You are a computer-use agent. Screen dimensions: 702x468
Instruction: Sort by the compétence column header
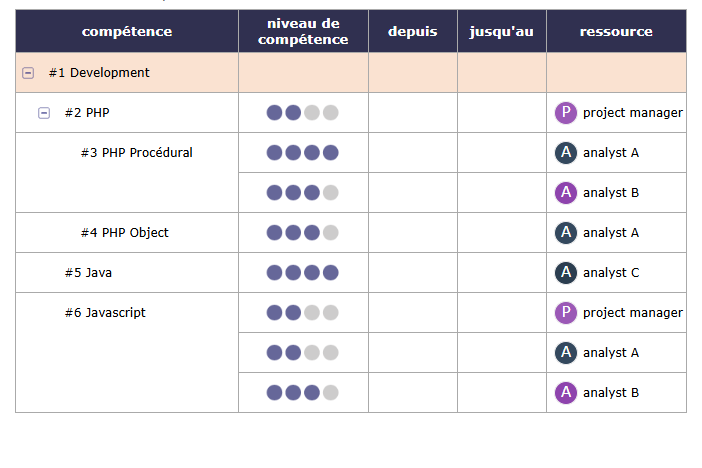(127, 32)
